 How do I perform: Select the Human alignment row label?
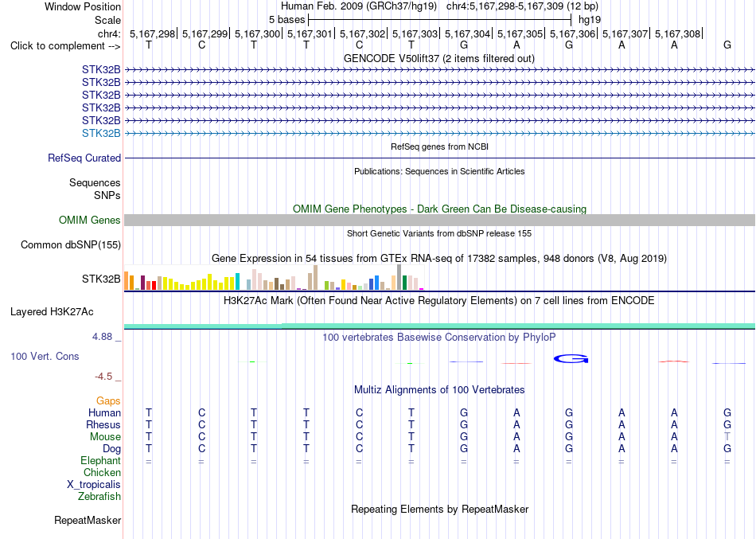point(104,412)
